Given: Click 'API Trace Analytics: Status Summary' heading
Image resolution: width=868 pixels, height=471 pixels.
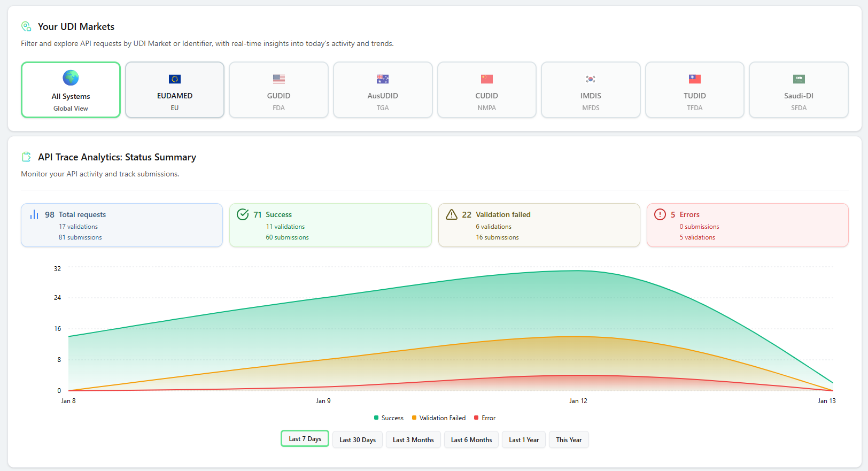Looking at the screenshot, I should pos(117,157).
